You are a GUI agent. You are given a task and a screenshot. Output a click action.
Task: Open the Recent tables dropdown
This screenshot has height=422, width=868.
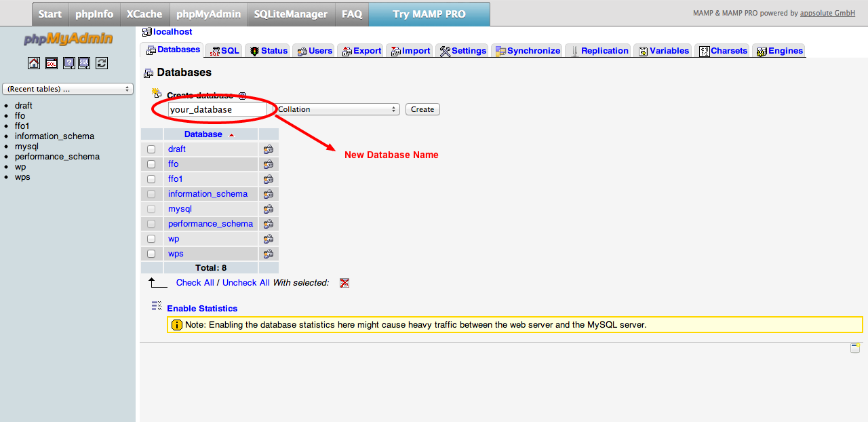coord(68,89)
